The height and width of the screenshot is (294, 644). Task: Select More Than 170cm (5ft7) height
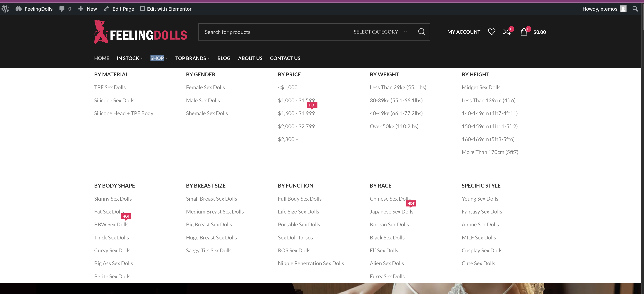[x=490, y=152]
